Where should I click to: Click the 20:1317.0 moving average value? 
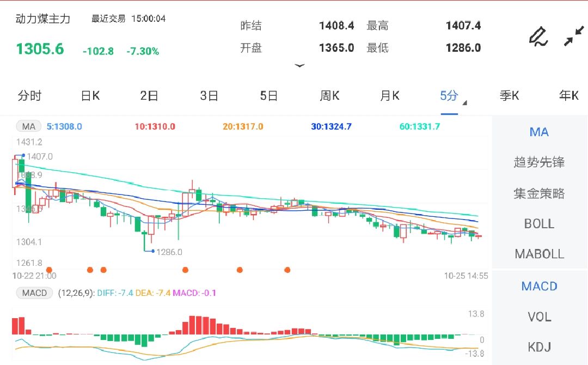point(243,127)
